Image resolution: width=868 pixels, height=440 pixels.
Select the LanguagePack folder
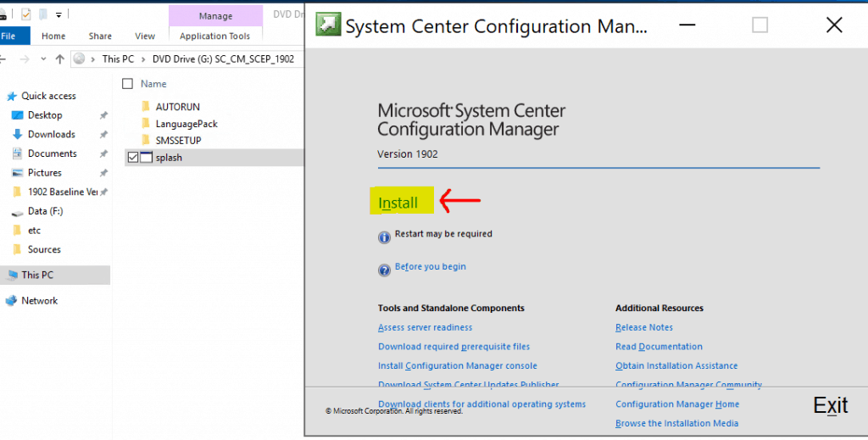[x=186, y=124]
